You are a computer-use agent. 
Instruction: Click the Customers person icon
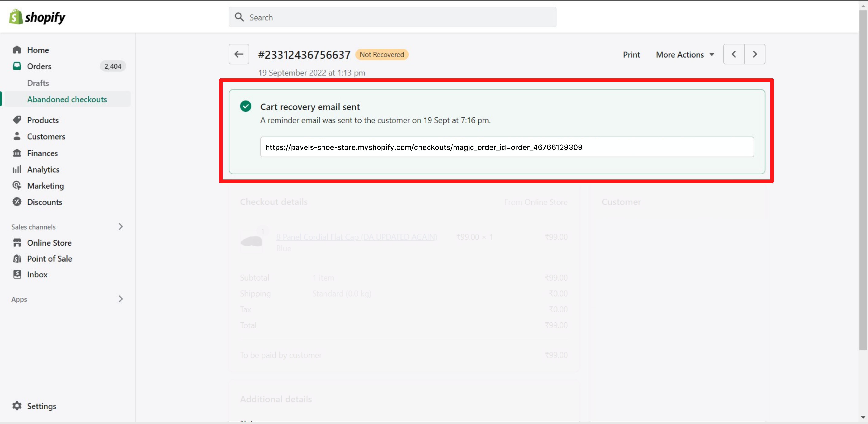tap(17, 136)
